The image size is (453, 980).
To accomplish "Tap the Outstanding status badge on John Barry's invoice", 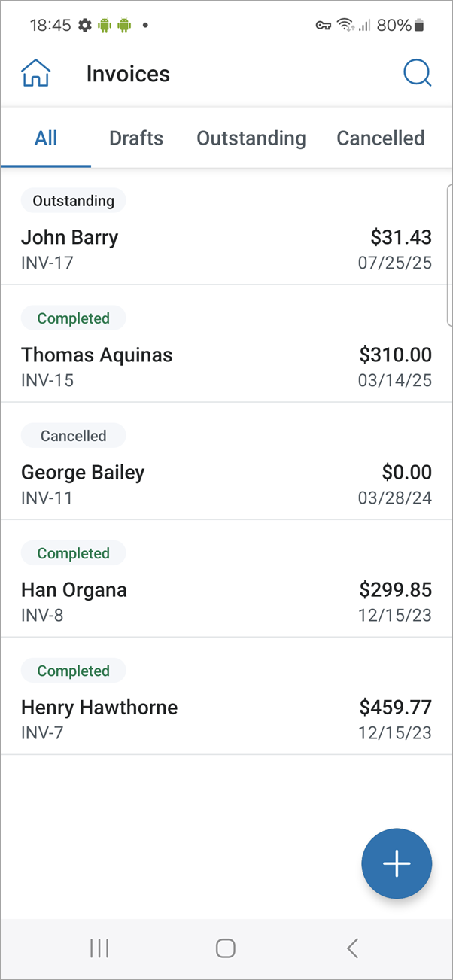I will coord(73,200).
